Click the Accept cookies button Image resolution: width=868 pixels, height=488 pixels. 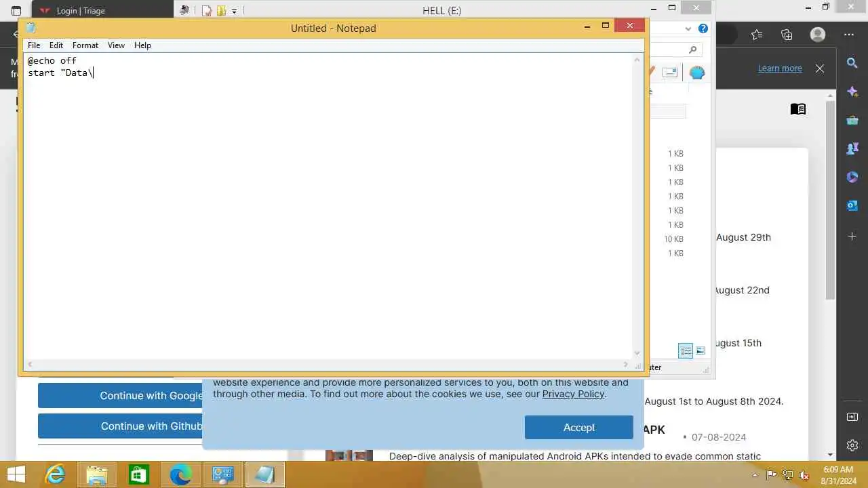[579, 427]
